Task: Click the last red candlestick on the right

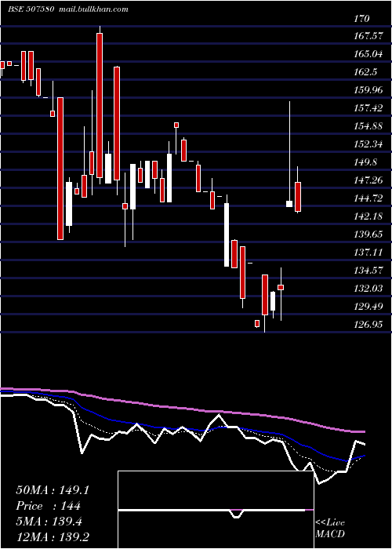Action: 298,196
